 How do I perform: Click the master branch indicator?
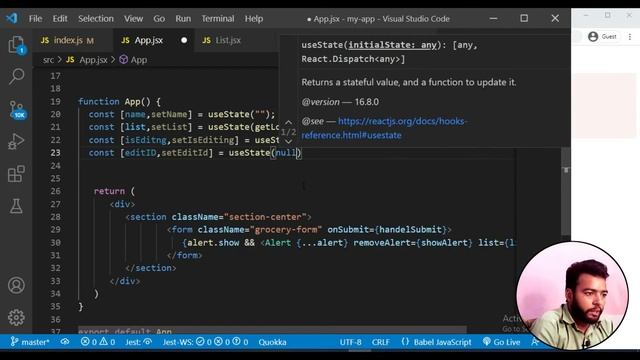30,342
